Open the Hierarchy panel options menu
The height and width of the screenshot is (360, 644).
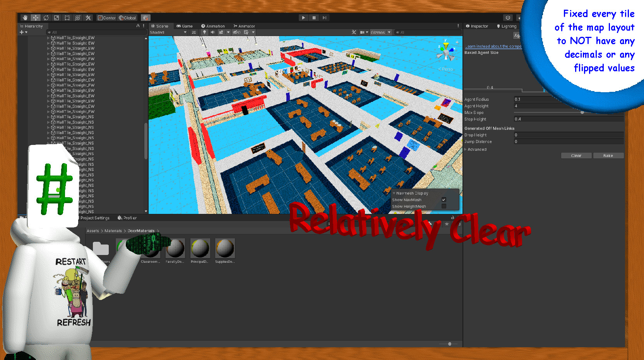coord(144,26)
